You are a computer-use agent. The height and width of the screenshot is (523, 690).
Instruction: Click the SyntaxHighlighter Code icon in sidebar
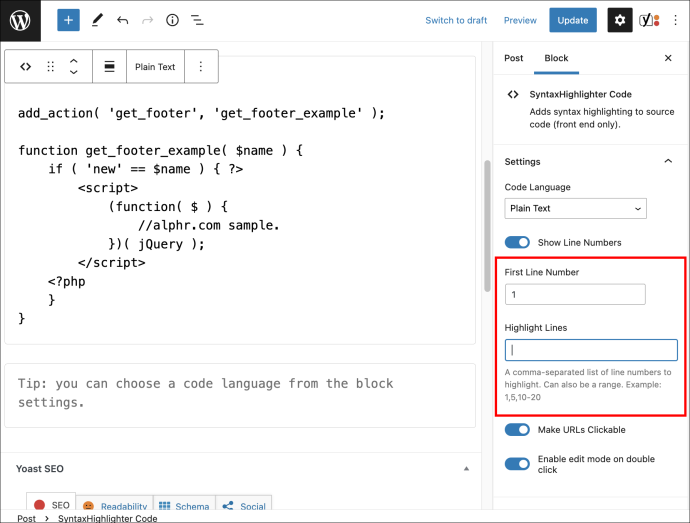pyautogui.click(x=513, y=94)
